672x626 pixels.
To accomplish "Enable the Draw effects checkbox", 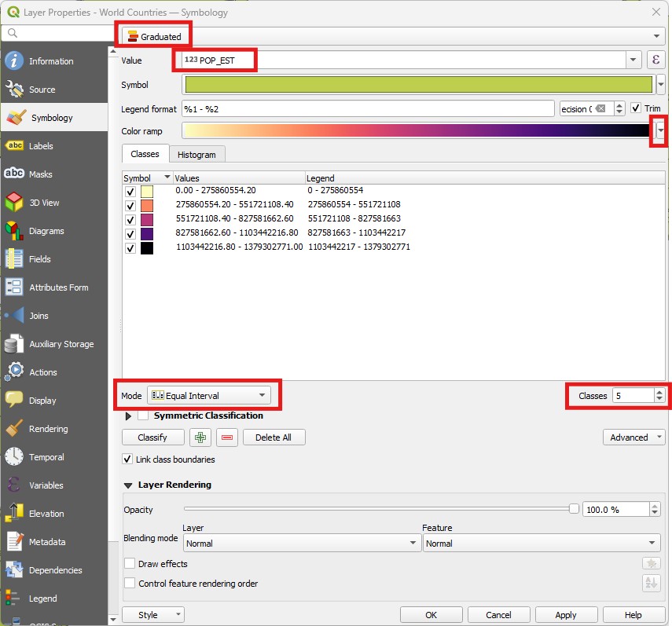I will click(x=130, y=564).
